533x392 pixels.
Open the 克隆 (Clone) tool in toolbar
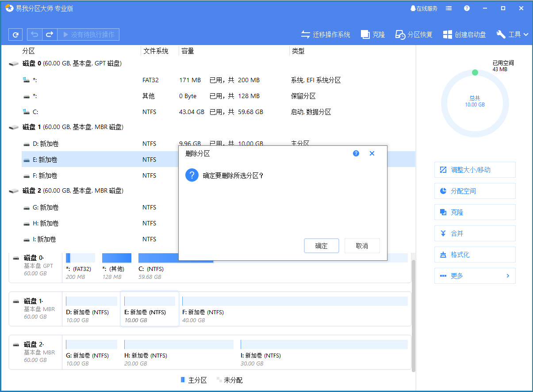(x=372, y=34)
